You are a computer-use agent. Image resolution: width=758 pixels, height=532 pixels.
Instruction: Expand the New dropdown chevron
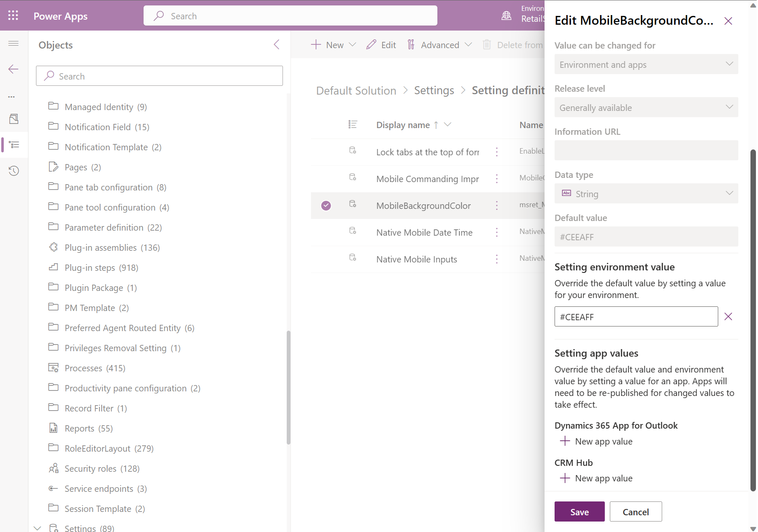(352, 44)
